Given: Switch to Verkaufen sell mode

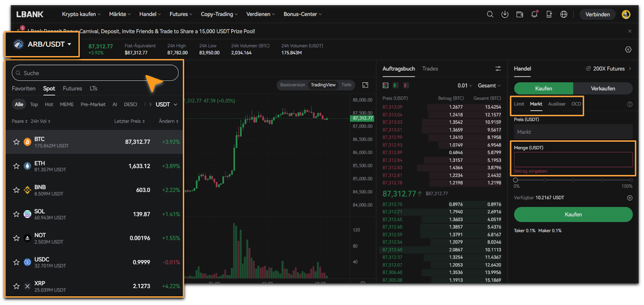Looking at the screenshot, I should (603, 88).
